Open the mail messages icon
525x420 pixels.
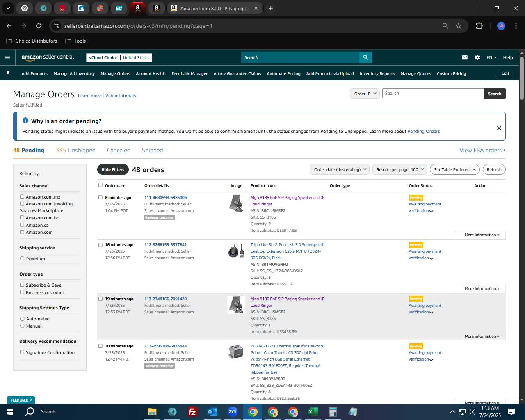pos(465,57)
